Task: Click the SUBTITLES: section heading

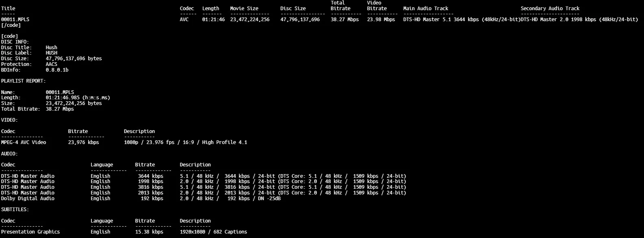Action: click(x=15, y=210)
